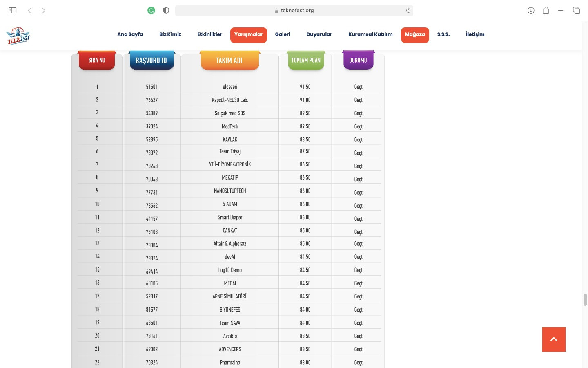Screen dimensions: 588x368
Task: Click application ID 51501
Action: click(x=151, y=87)
